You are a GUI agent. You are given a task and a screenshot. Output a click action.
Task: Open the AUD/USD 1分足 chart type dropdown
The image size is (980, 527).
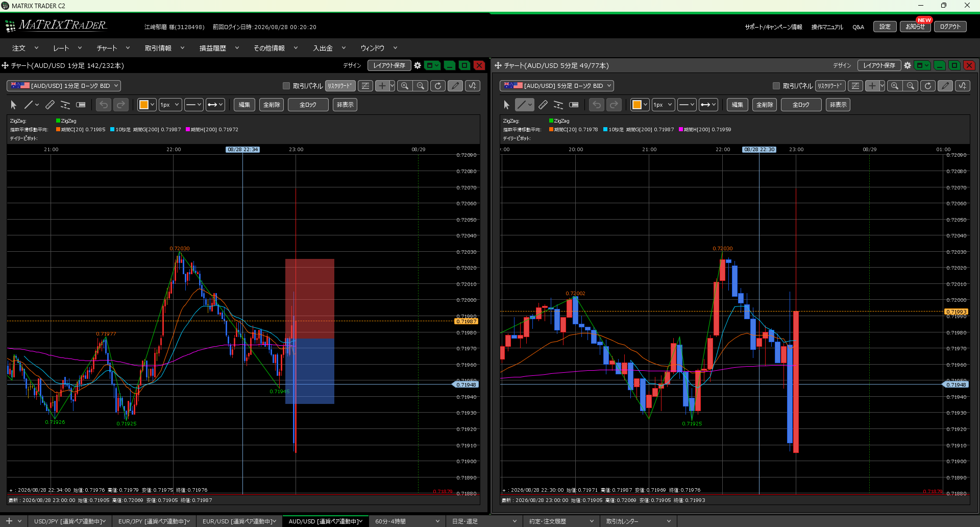(64, 86)
